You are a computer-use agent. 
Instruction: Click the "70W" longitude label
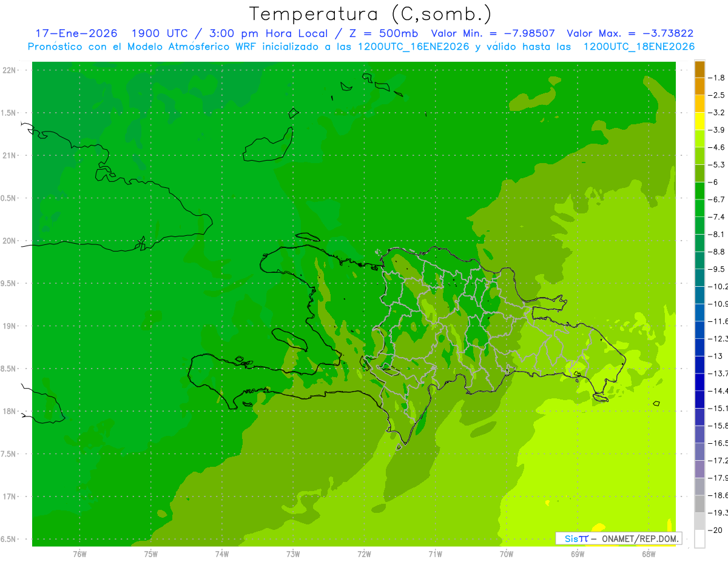[x=507, y=554]
